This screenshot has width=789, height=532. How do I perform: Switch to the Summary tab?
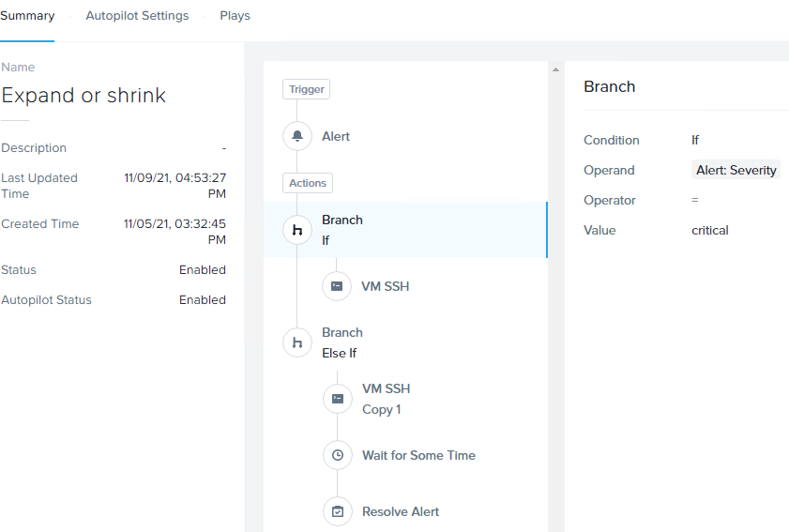[27, 16]
